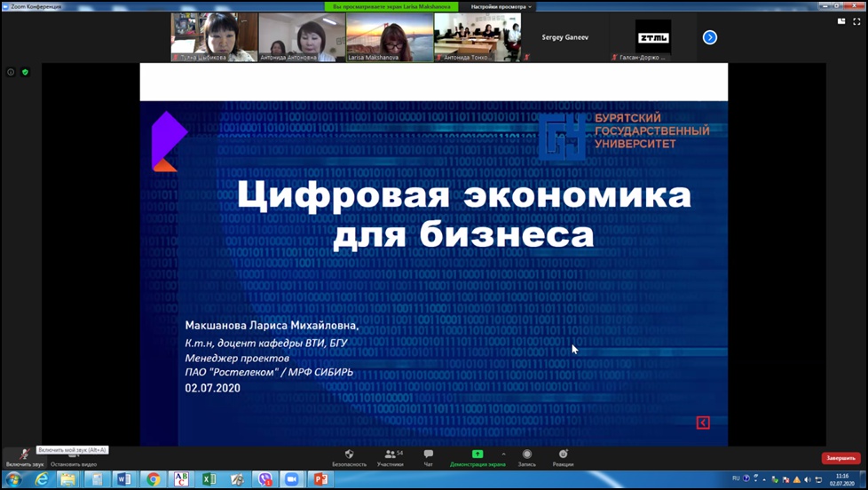The width and height of the screenshot is (868, 490).
Task: Open the Чат chat panel
Action: tap(429, 455)
